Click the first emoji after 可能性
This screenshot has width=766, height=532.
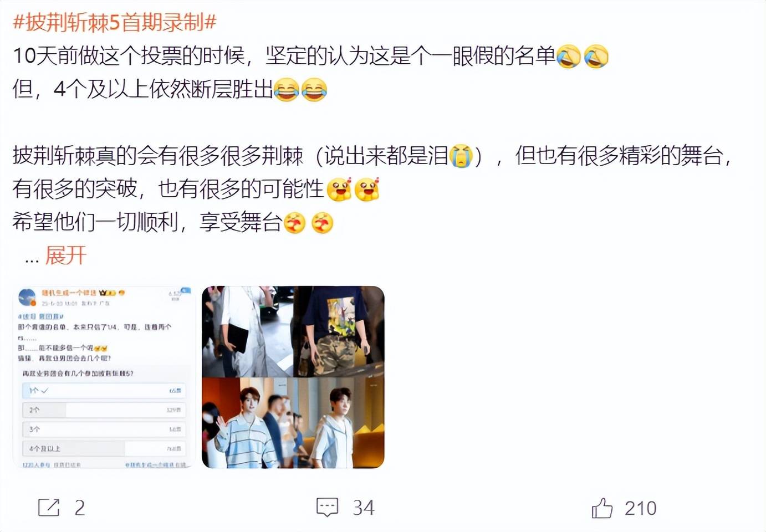point(339,190)
